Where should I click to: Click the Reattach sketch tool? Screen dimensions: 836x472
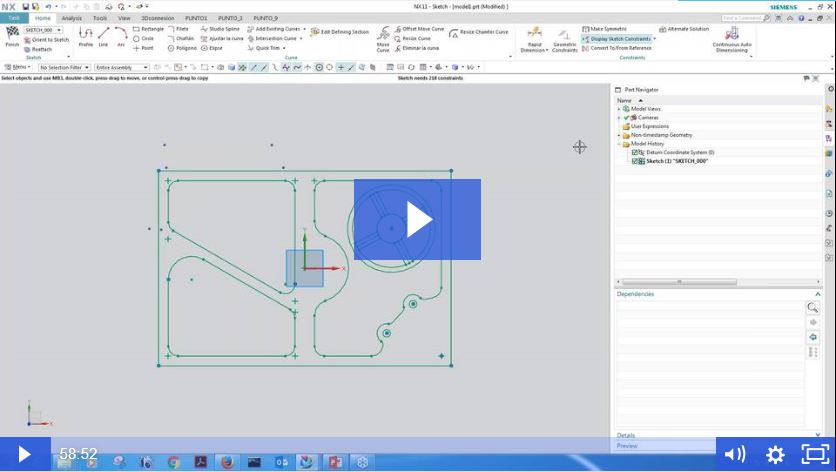38,49
